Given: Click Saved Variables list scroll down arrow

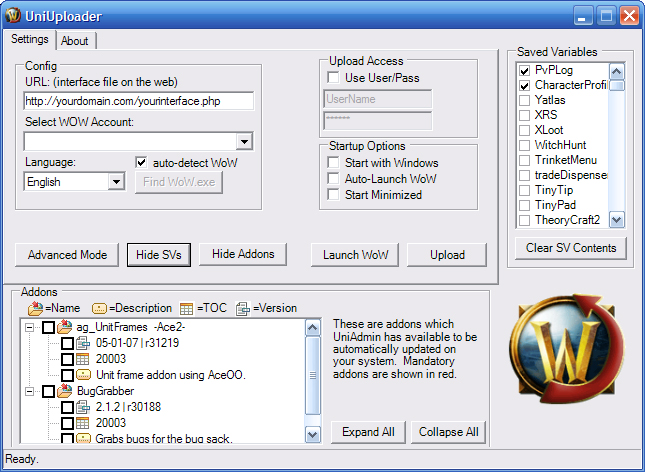Looking at the screenshot, I should (616, 220).
